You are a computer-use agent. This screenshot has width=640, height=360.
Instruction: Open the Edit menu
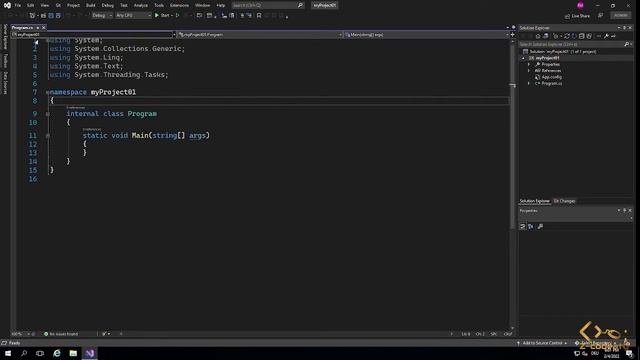click(x=31, y=5)
